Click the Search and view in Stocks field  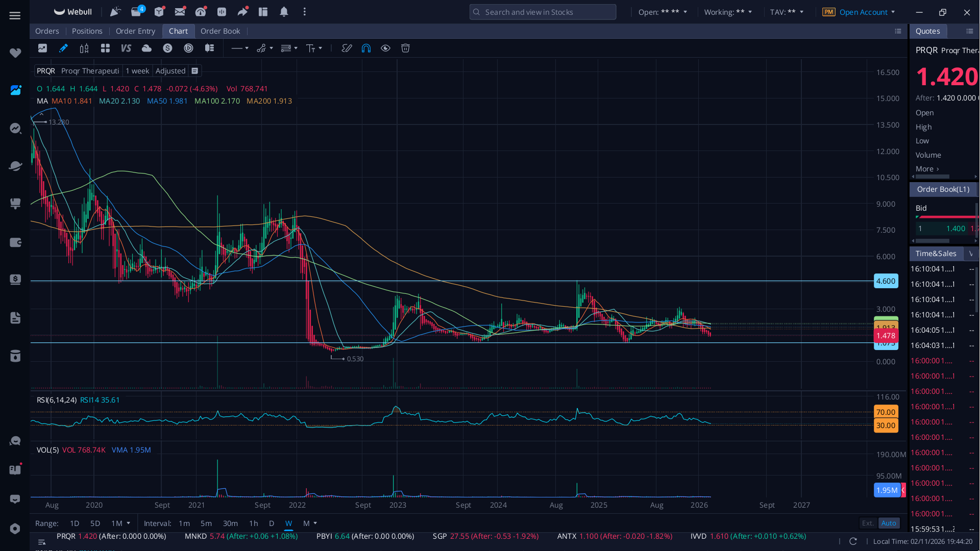pyautogui.click(x=543, y=12)
